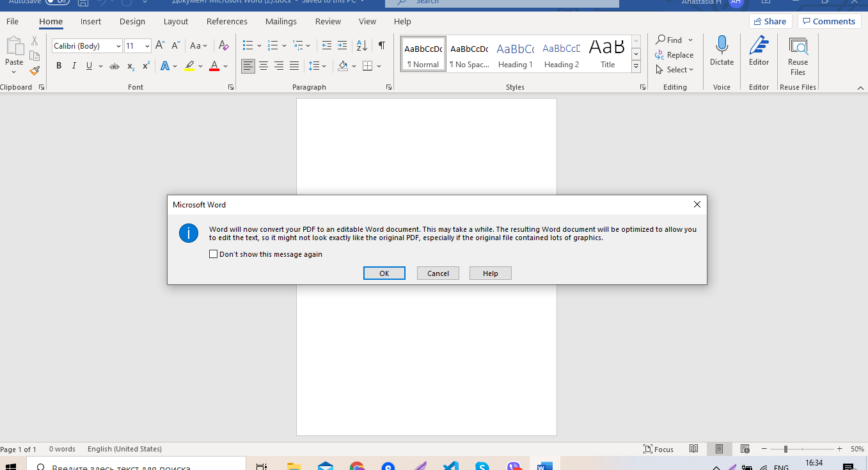Center align the paragraph text
868x470 pixels.
pyautogui.click(x=264, y=65)
